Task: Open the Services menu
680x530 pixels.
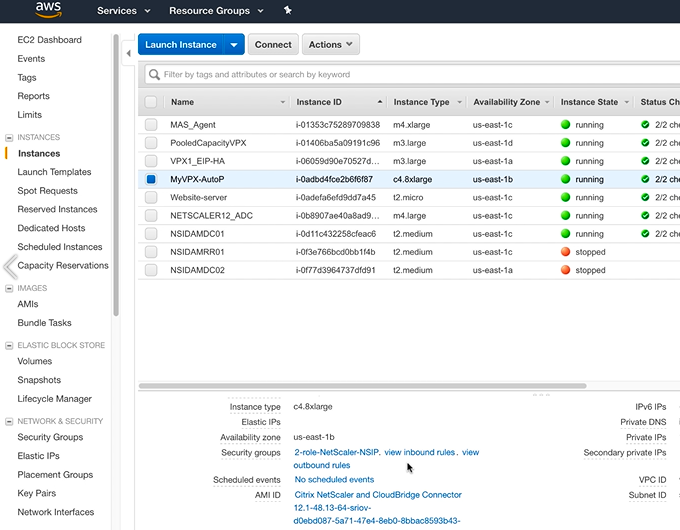Action: (123, 11)
